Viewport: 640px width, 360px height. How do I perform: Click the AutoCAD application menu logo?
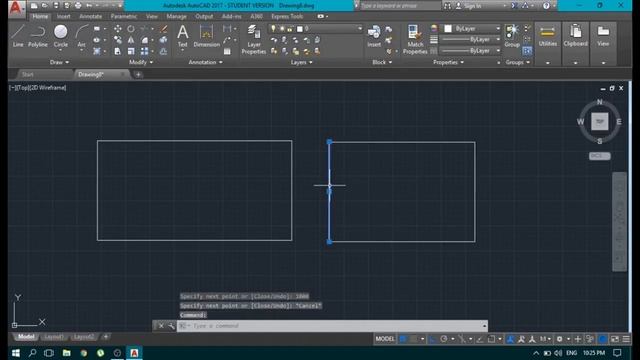pos(16,8)
